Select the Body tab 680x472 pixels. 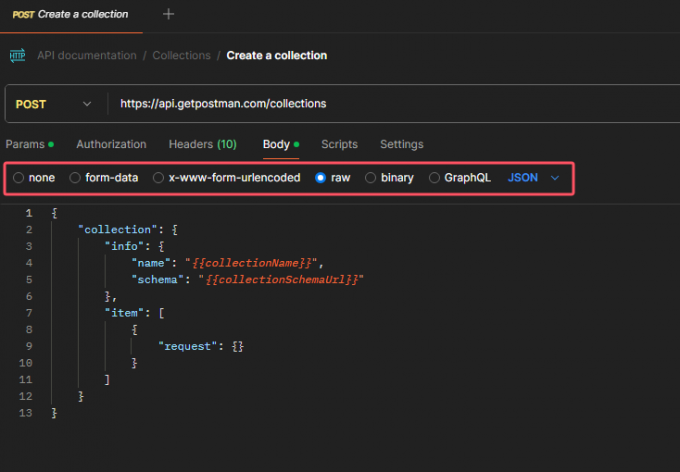(x=281, y=144)
